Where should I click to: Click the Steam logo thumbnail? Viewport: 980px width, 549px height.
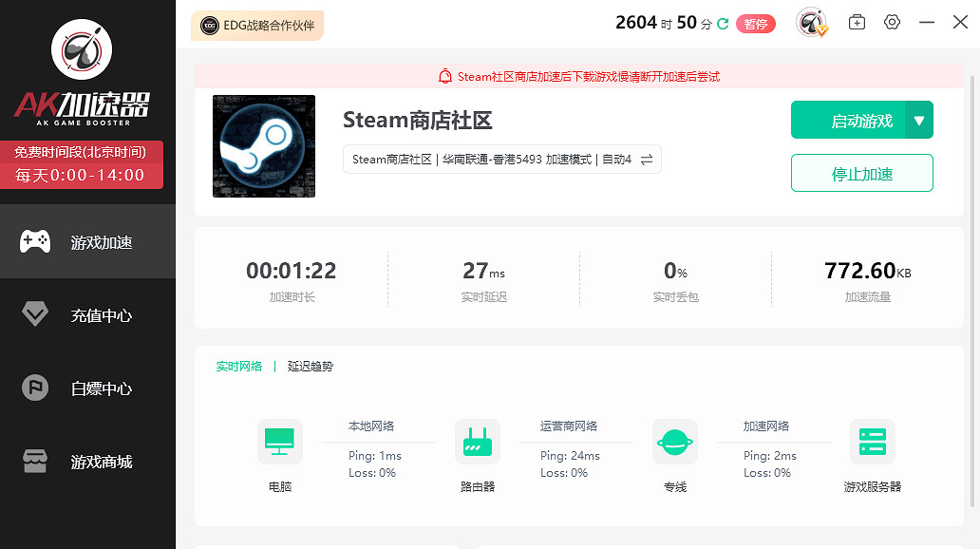click(x=264, y=146)
